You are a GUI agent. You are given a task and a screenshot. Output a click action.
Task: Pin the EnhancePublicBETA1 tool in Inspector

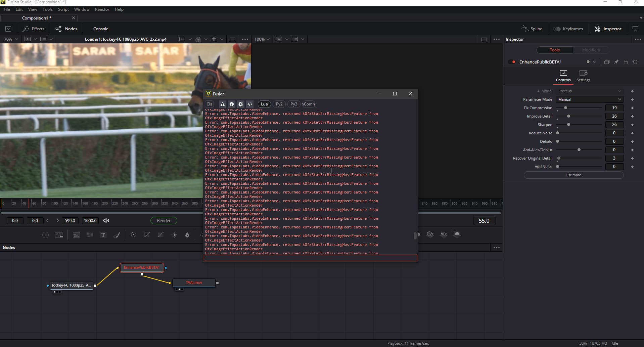tap(616, 62)
